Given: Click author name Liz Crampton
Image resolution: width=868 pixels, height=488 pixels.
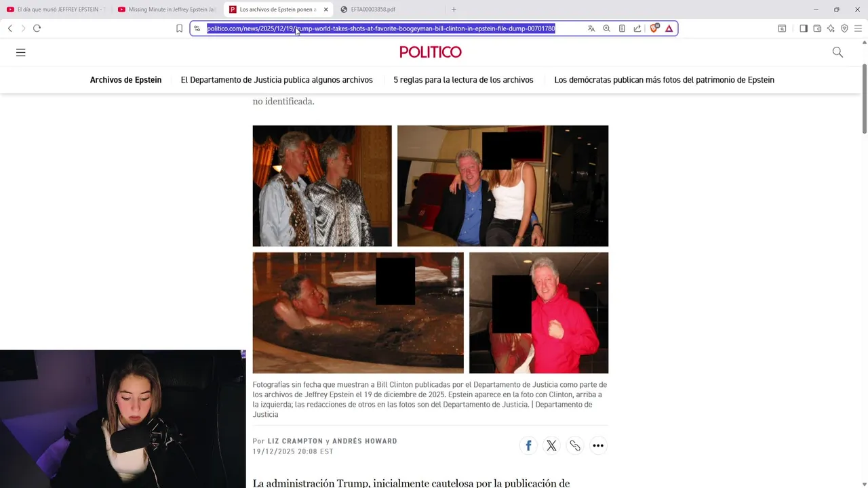Looking at the screenshot, I should click(x=295, y=441).
